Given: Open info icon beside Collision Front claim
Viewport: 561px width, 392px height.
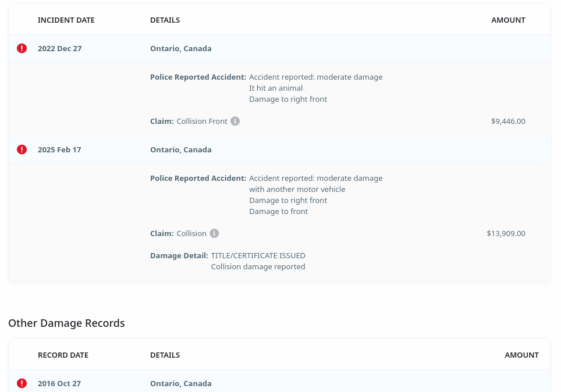Looking at the screenshot, I should [x=235, y=121].
